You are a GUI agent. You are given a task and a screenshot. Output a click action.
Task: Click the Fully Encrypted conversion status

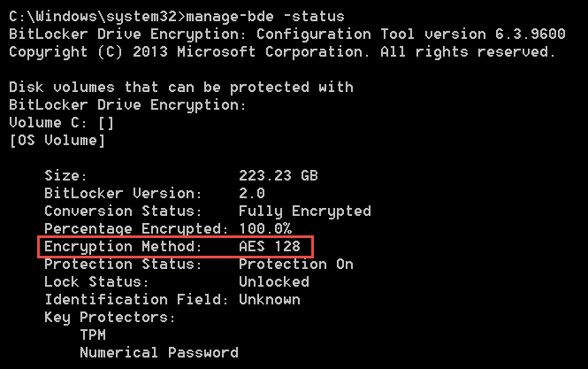305,211
